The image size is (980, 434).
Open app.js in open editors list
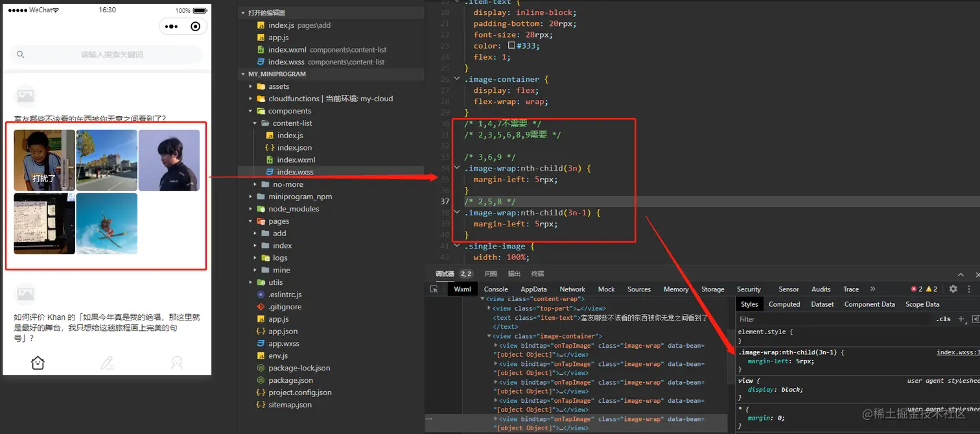pos(279,38)
